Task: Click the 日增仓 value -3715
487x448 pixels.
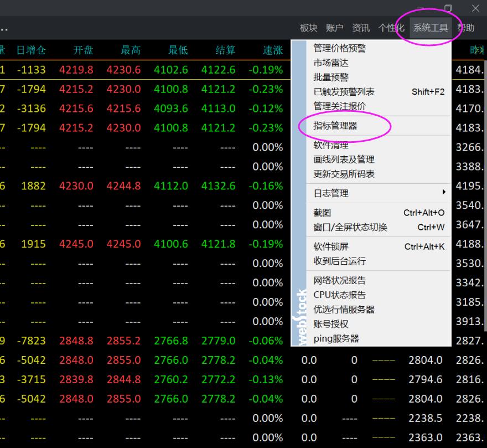Action: click(x=32, y=379)
